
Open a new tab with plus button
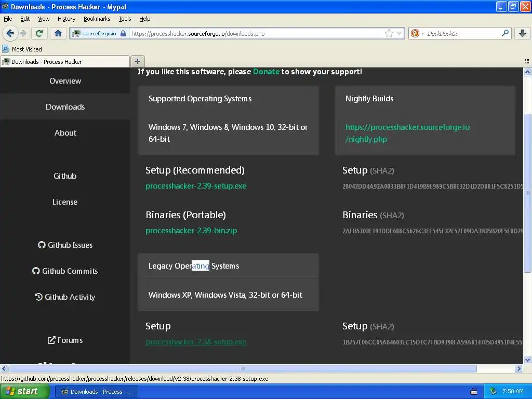click(137, 61)
